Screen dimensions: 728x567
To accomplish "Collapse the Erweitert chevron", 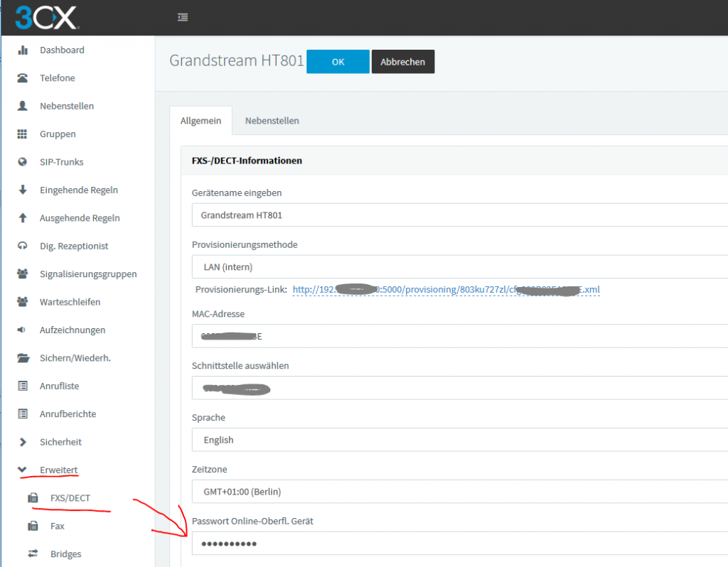I will (22, 470).
